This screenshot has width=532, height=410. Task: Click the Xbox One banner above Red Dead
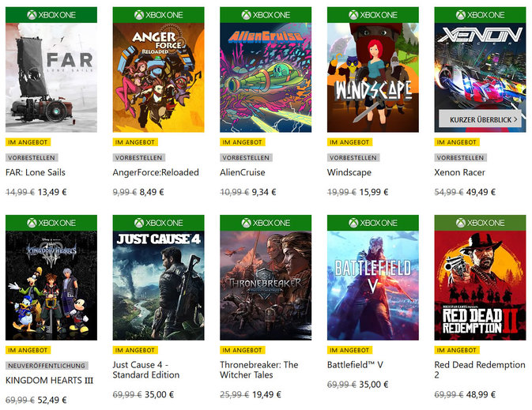480,223
